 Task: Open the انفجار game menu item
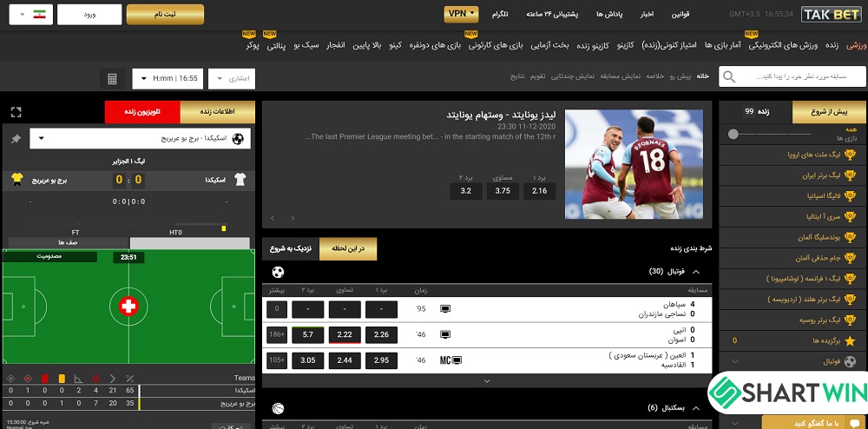(334, 45)
